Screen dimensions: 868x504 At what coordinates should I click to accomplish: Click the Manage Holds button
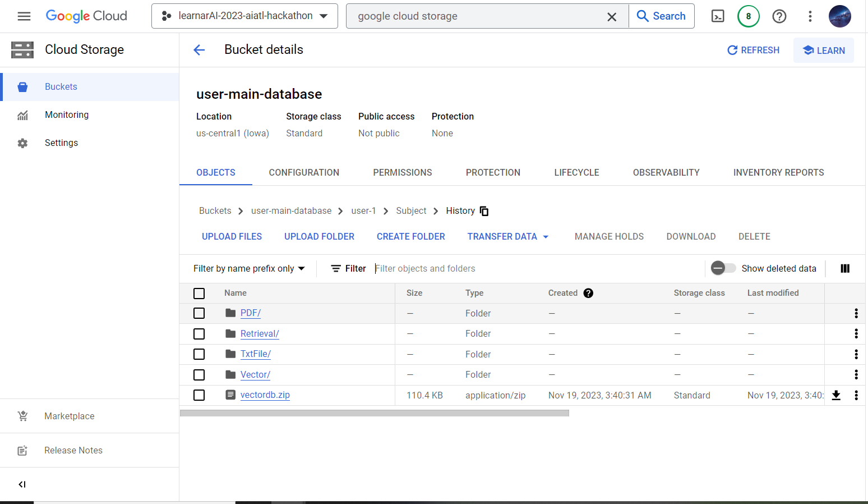tap(609, 237)
